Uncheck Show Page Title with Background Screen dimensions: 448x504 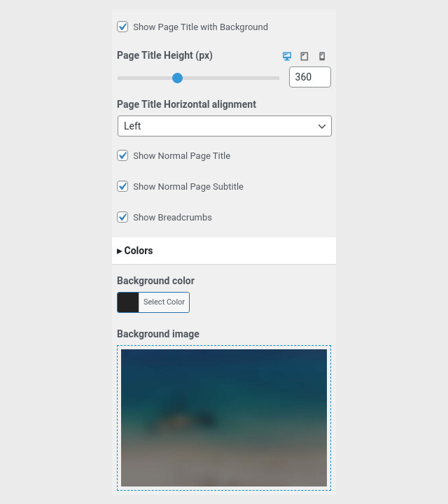click(x=122, y=27)
